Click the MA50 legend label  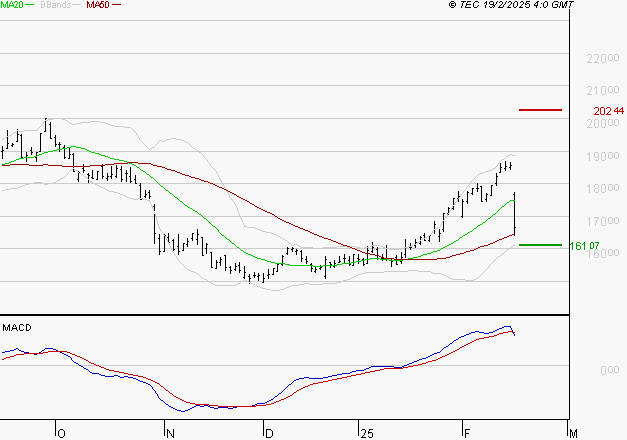click(98, 5)
